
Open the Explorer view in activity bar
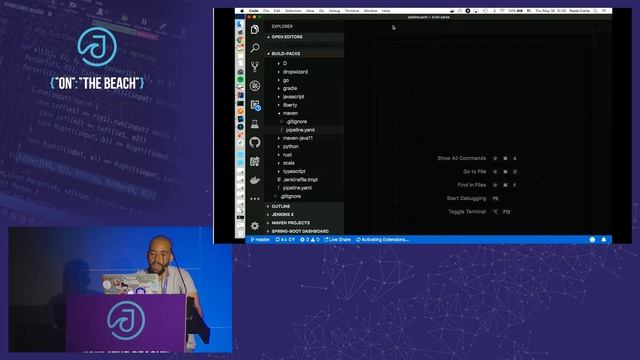pyautogui.click(x=255, y=29)
